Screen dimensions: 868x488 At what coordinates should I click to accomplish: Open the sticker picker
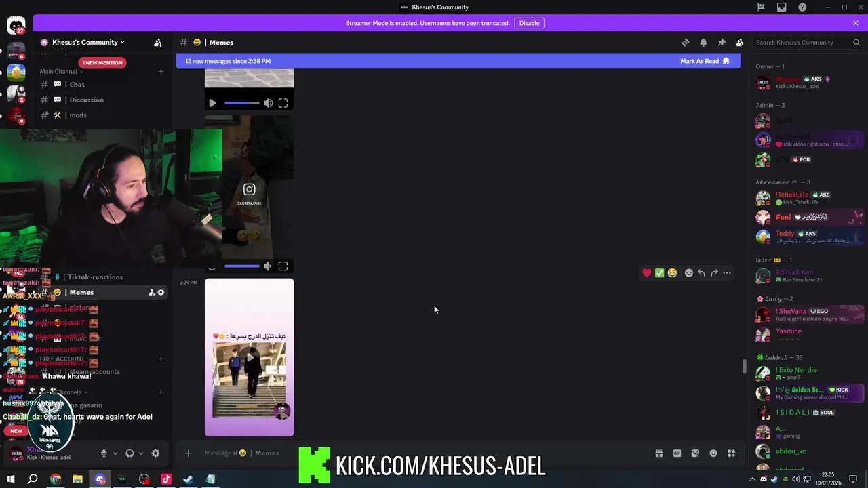[x=695, y=453]
